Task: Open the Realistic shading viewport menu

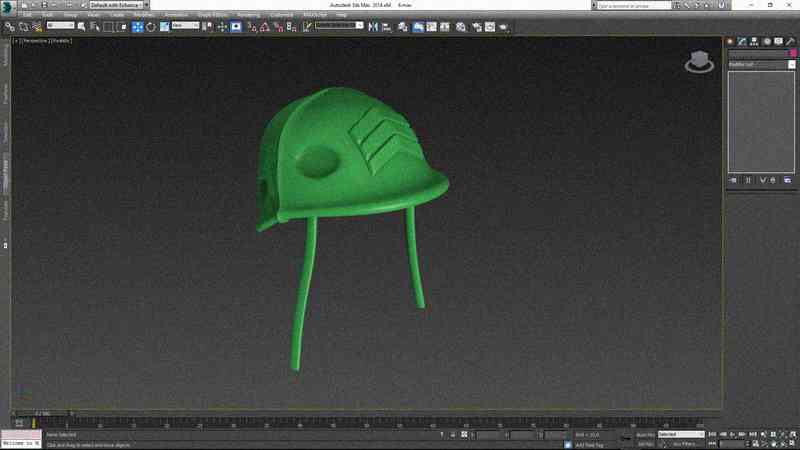Action: [x=61, y=41]
